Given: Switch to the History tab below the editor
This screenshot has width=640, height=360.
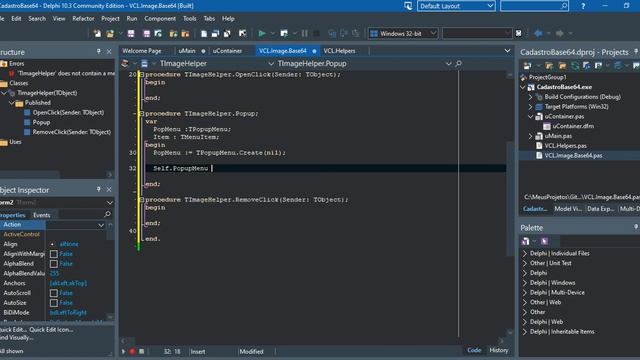Looking at the screenshot, I should (498, 350).
